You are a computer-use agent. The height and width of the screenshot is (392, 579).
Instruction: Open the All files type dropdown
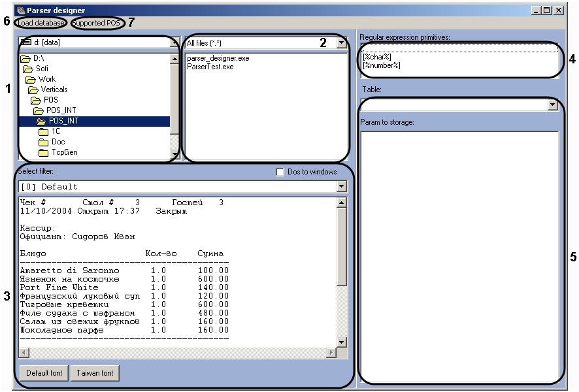[x=341, y=43]
